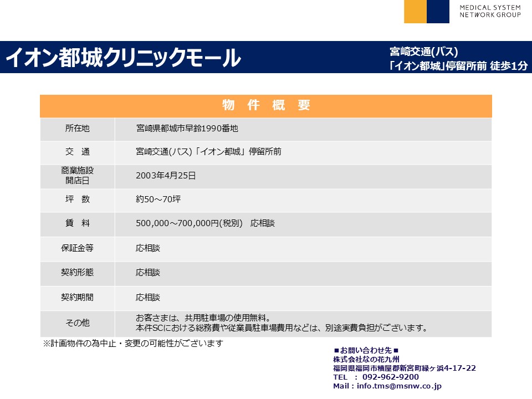Click the "交通" row label
Screen dimensions: 532x399
pyautogui.click(x=78, y=152)
